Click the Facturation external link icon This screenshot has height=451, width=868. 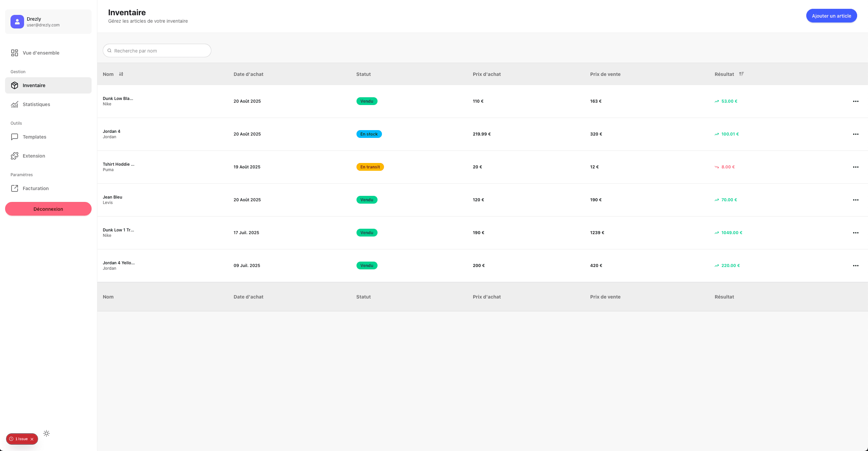[x=14, y=188]
